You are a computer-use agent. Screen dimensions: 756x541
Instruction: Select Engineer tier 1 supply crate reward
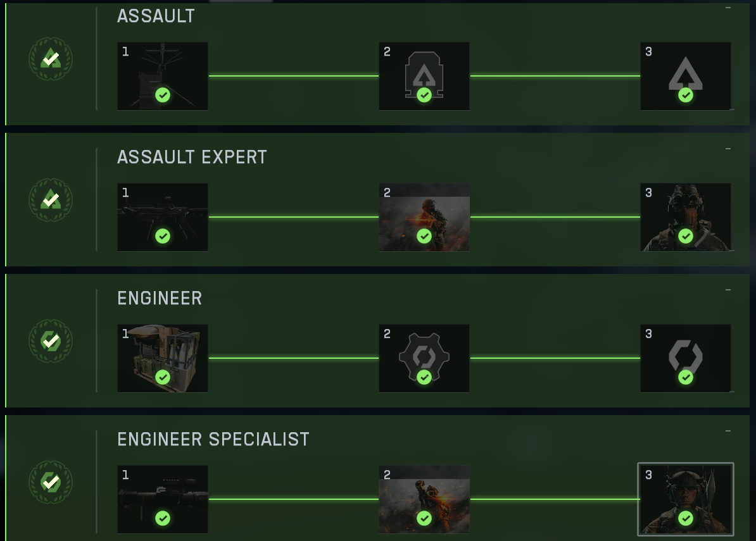pos(163,358)
